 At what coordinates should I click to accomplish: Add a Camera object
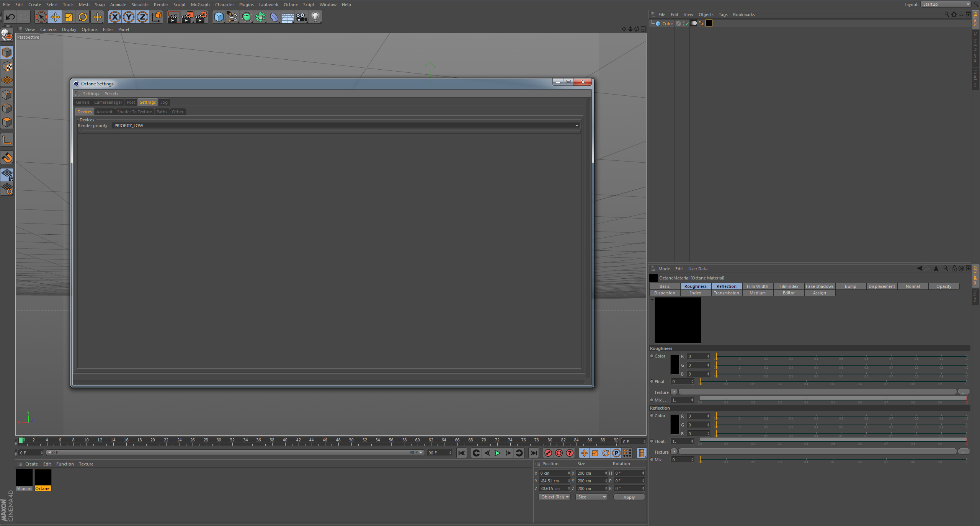click(302, 17)
